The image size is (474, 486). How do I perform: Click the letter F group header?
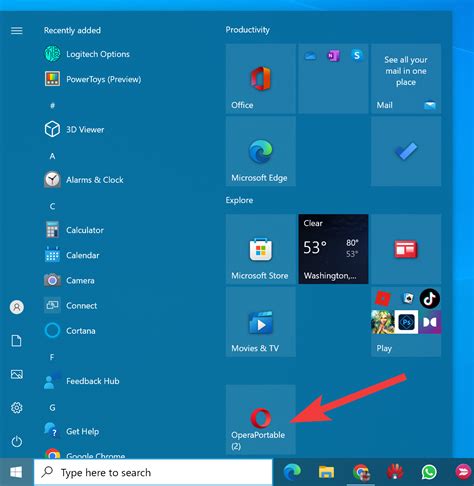(x=52, y=357)
